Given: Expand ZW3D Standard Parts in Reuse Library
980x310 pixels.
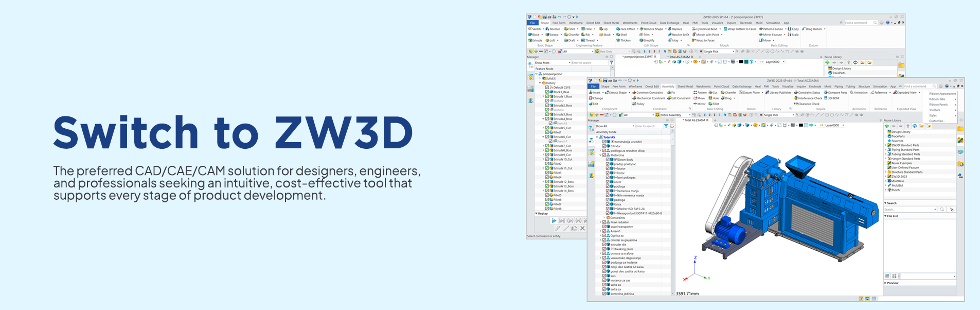Looking at the screenshot, I should pyautogui.click(x=885, y=145).
